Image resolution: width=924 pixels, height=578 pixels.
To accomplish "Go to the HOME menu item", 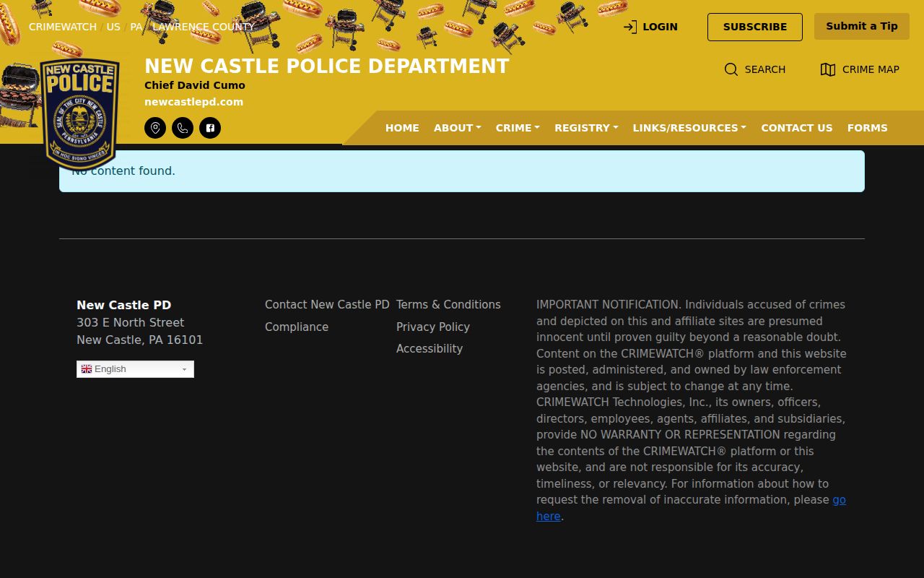I will tap(402, 128).
